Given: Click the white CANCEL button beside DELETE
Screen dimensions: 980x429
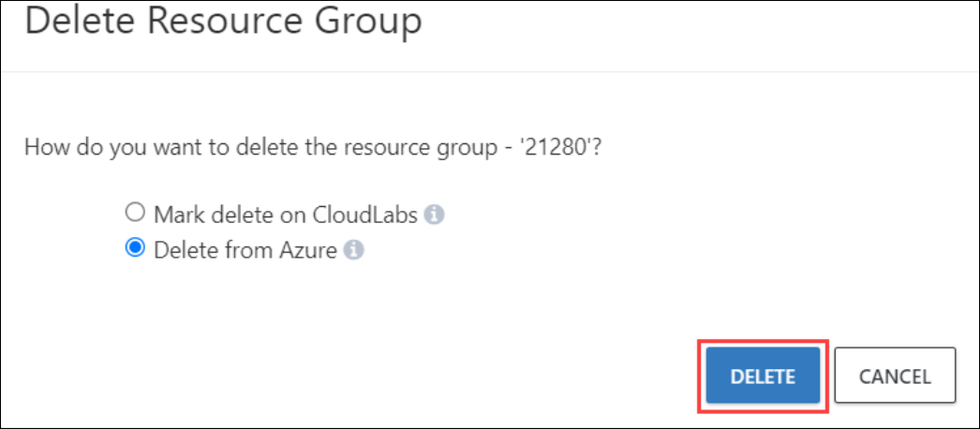Looking at the screenshot, I should click(895, 376).
